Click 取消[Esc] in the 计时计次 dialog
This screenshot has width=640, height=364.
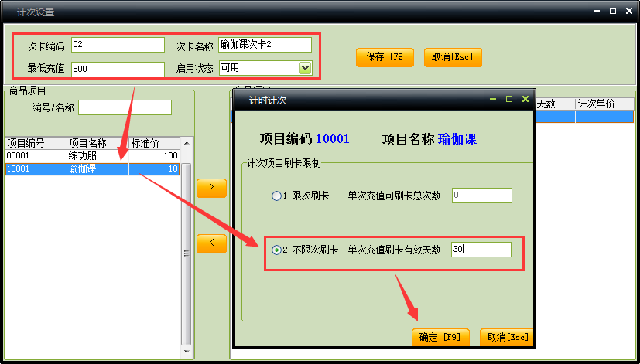pos(507,338)
